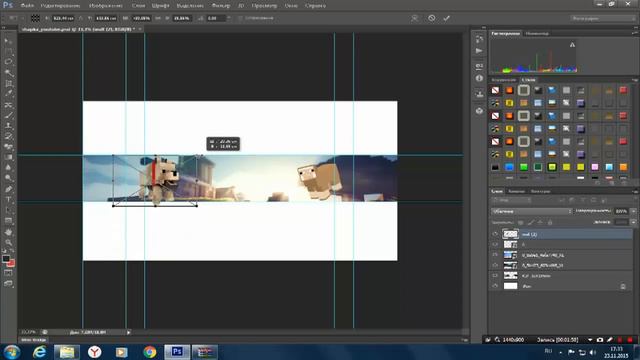This screenshot has height=360, width=640.
Task: Select the Crop tool
Action: [8, 83]
